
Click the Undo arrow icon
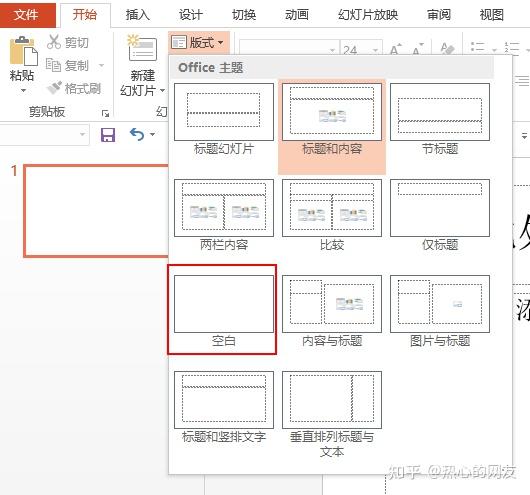137,134
